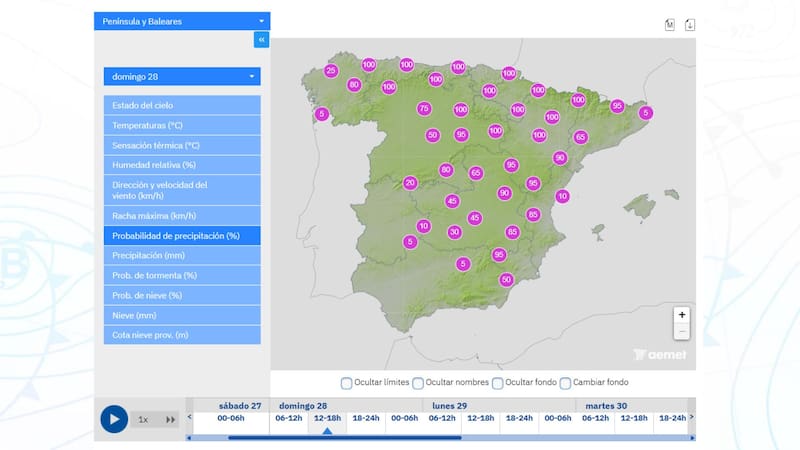This screenshot has height=450, width=800.
Task: Click the timeline horizontal scrollbar thumb
Action: (x=345, y=438)
